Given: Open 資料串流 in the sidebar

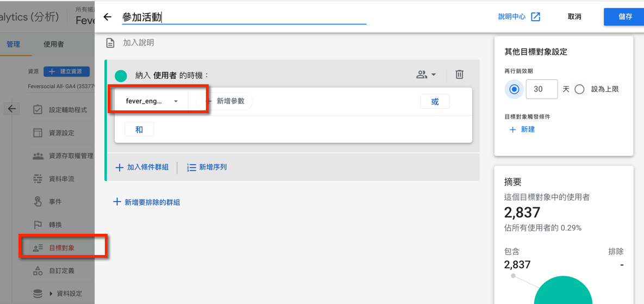Looking at the screenshot, I should pyautogui.click(x=61, y=179).
